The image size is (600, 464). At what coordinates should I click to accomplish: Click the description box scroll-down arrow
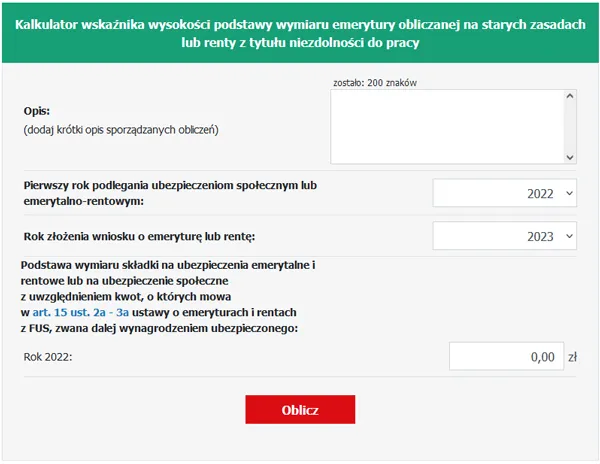tap(569, 157)
